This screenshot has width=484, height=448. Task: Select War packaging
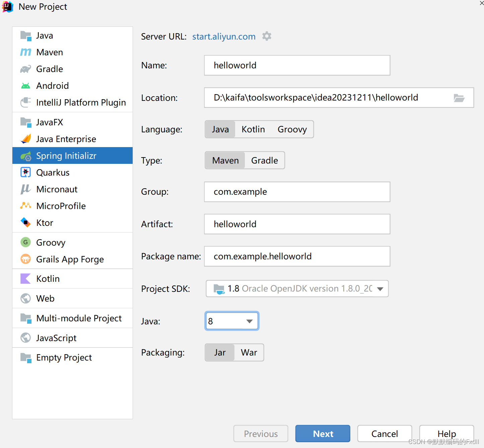click(x=249, y=353)
